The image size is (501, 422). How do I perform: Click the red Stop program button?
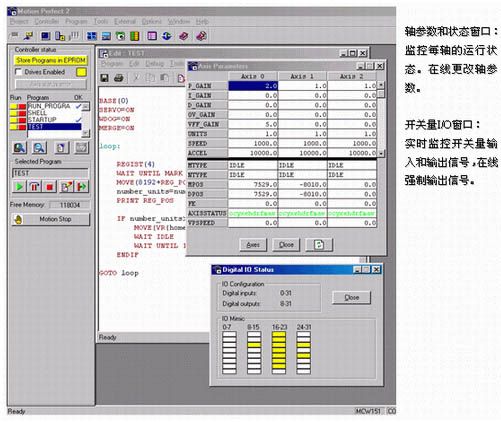click(x=49, y=187)
